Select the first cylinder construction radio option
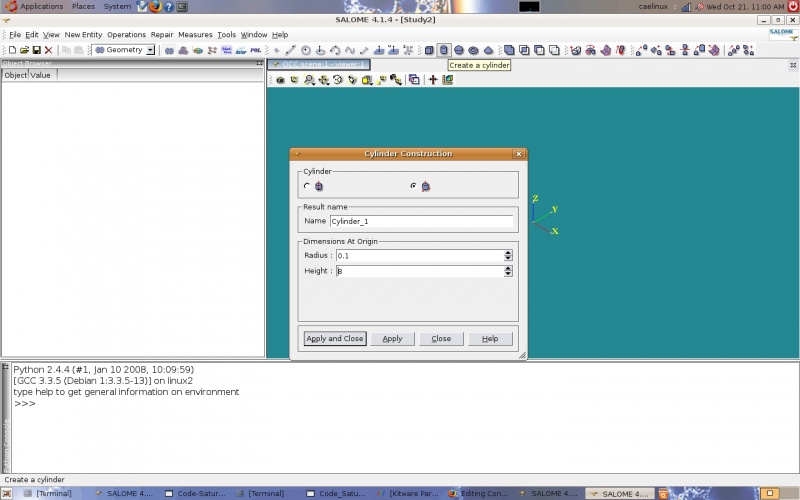 tap(307, 186)
